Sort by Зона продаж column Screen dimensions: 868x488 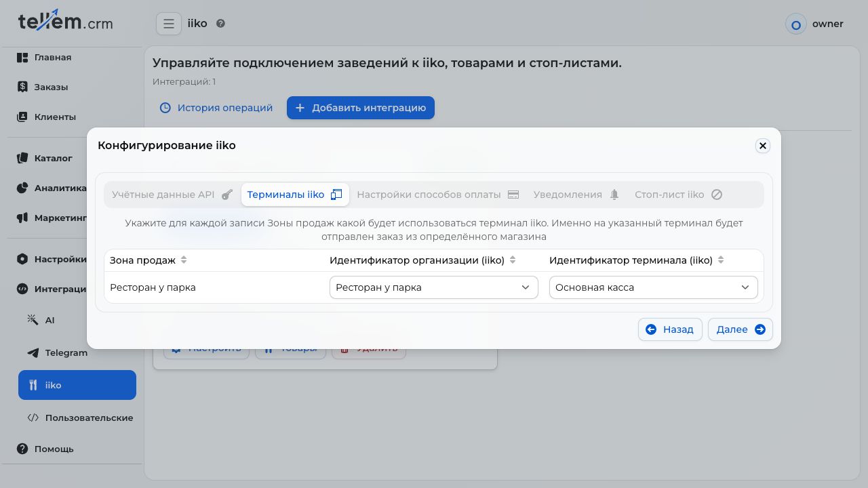pyautogui.click(x=184, y=260)
